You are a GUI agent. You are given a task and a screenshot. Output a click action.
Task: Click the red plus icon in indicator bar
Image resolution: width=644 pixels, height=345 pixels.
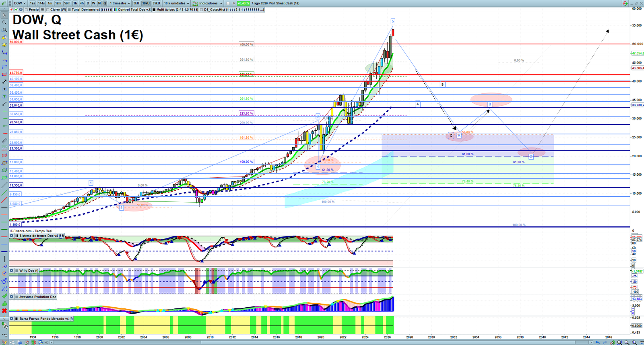pos(11,10)
